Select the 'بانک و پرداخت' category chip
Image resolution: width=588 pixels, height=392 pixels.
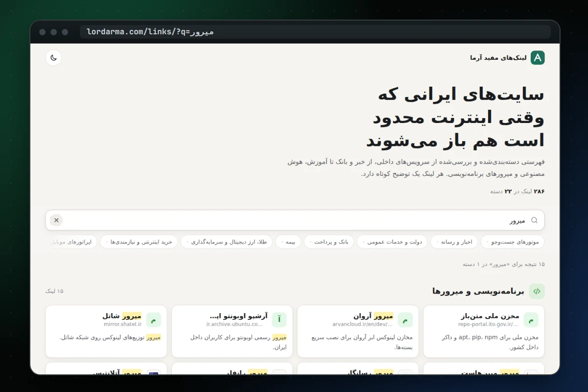click(329, 242)
